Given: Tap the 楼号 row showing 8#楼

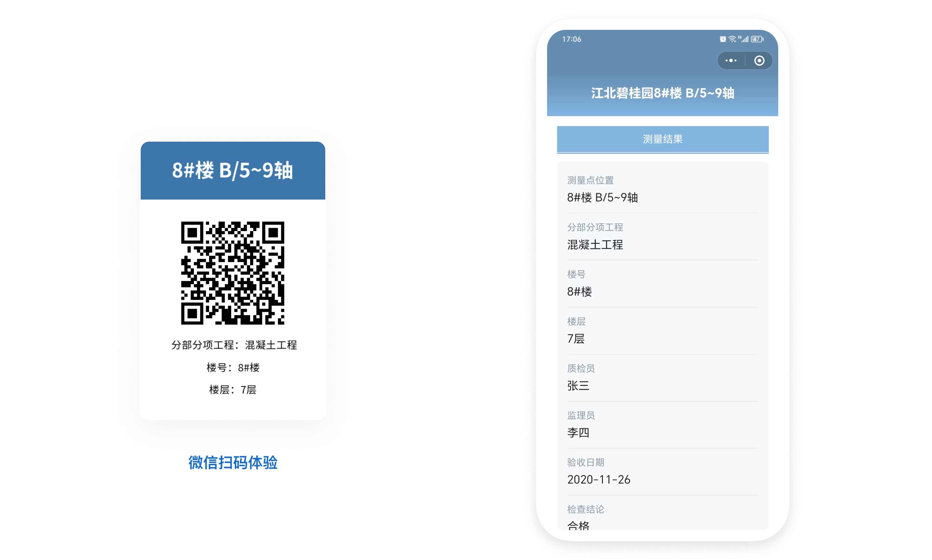Looking at the screenshot, I should (663, 283).
